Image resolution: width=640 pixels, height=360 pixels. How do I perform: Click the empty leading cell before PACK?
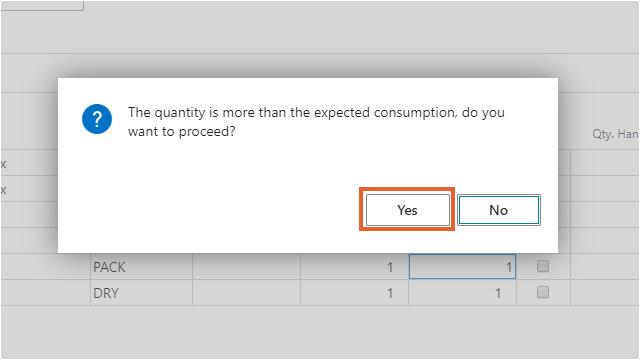(x=45, y=267)
